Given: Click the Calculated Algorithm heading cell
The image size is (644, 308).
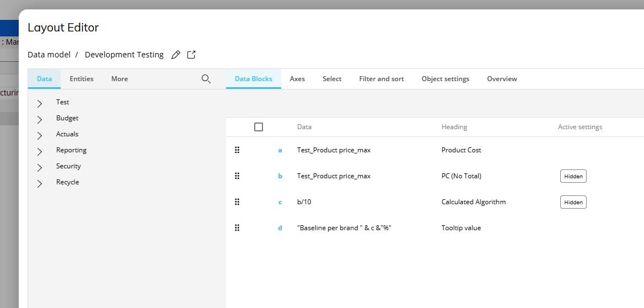Looking at the screenshot, I should (474, 202).
